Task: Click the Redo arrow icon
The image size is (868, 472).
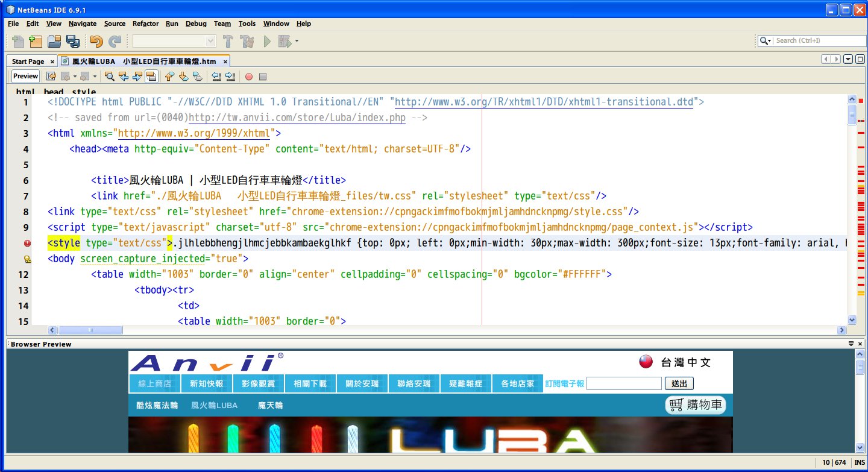Action: (x=115, y=41)
